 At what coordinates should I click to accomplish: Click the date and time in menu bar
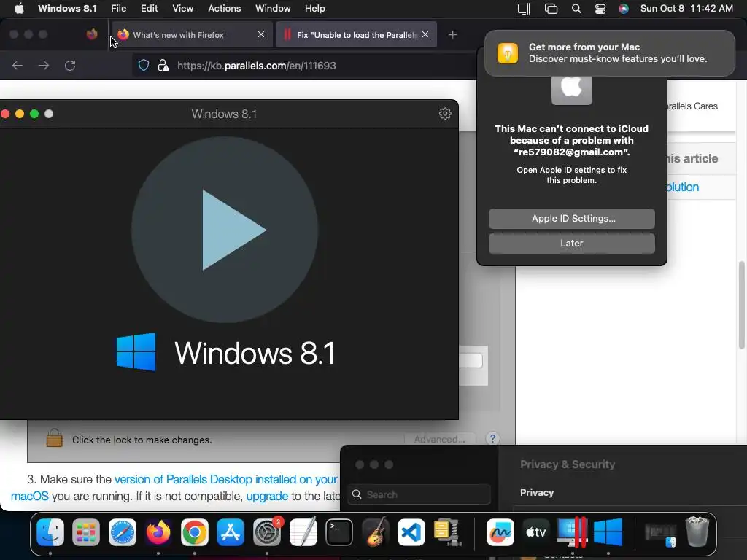[x=686, y=9]
